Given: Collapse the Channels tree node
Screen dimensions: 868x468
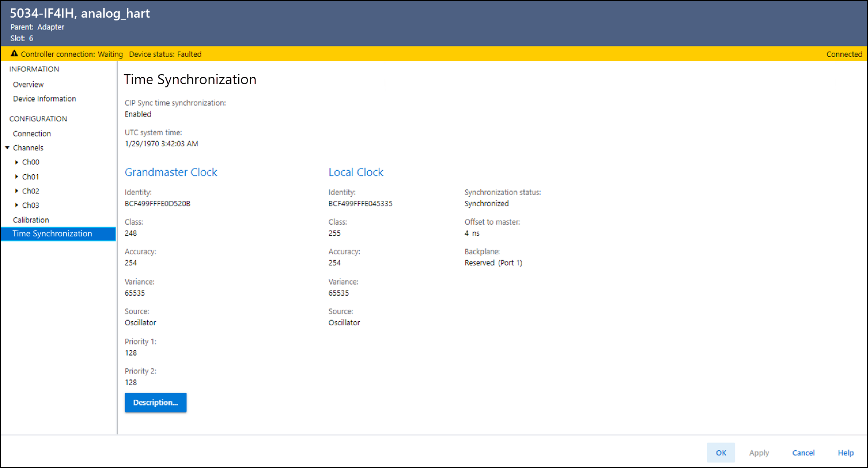Looking at the screenshot, I should [x=7, y=148].
